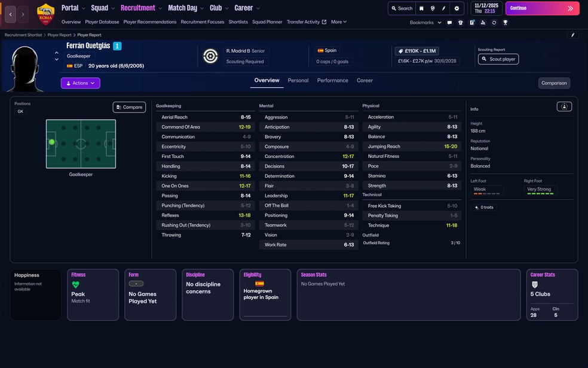Open the Squad menu
The image size is (588, 368).
(x=102, y=8)
